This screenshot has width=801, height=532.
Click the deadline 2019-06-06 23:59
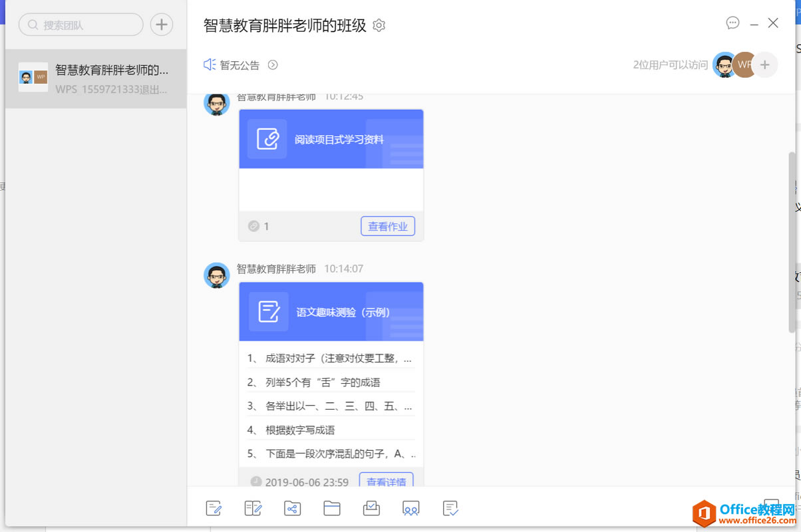point(307,481)
